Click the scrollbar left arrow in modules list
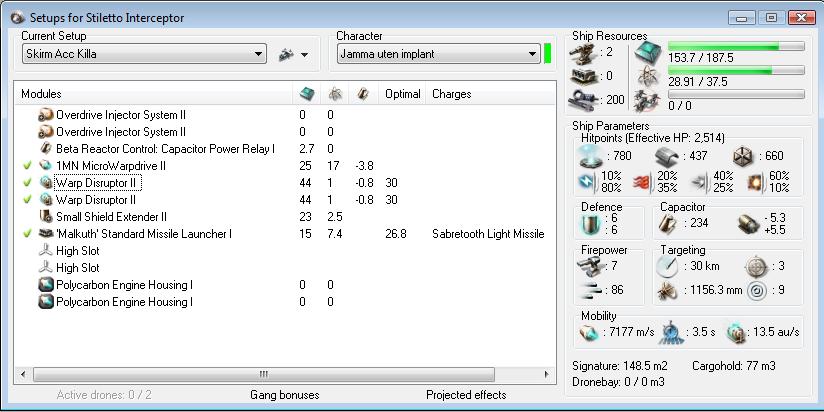This screenshot has width=824, height=412. (23, 374)
